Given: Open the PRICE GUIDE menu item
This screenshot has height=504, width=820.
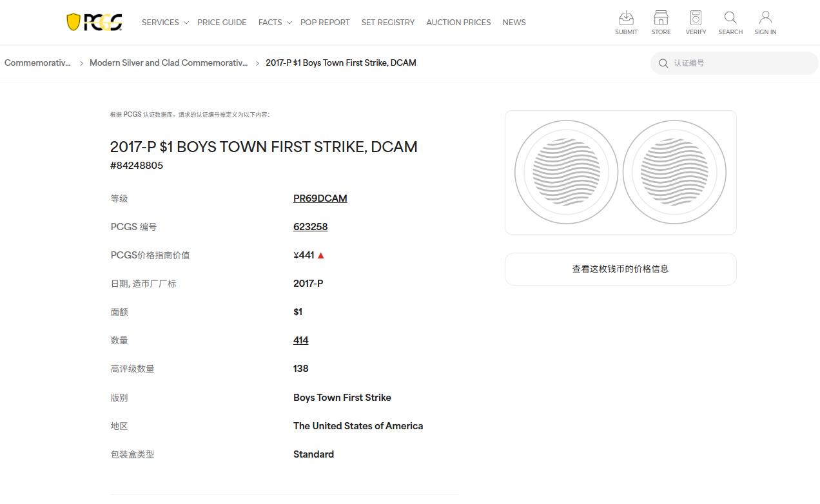Looking at the screenshot, I should 222,22.
